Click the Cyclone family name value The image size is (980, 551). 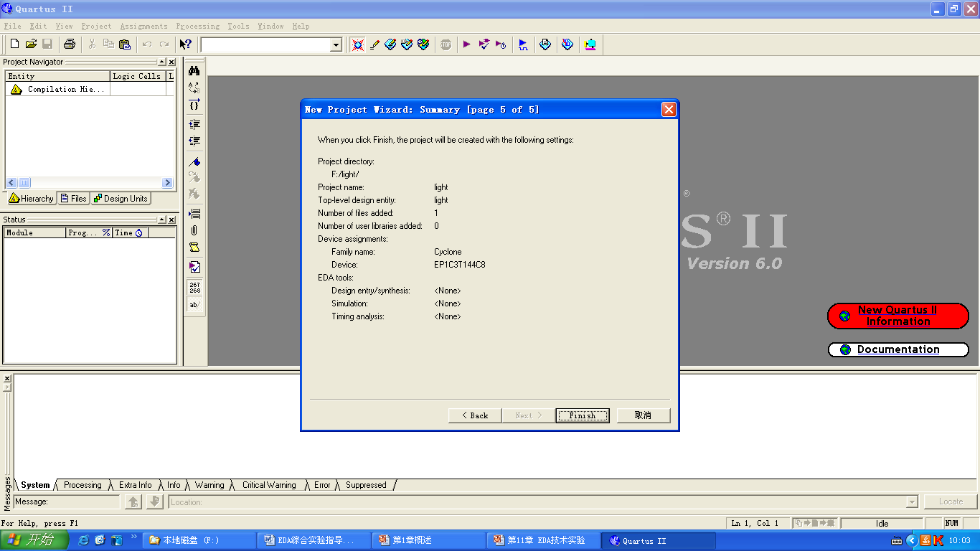pyautogui.click(x=448, y=252)
